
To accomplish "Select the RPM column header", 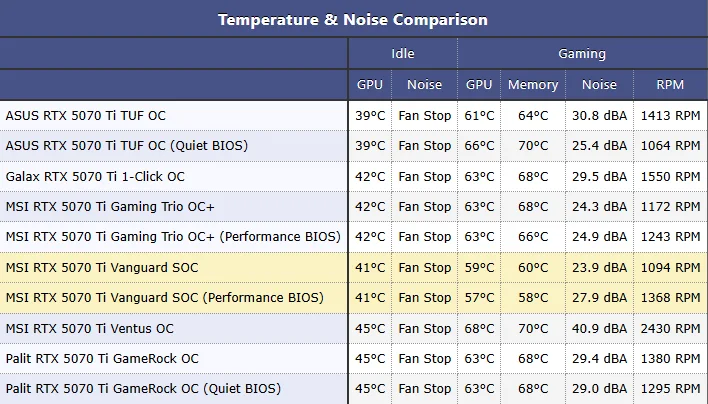I will (x=671, y=85).
